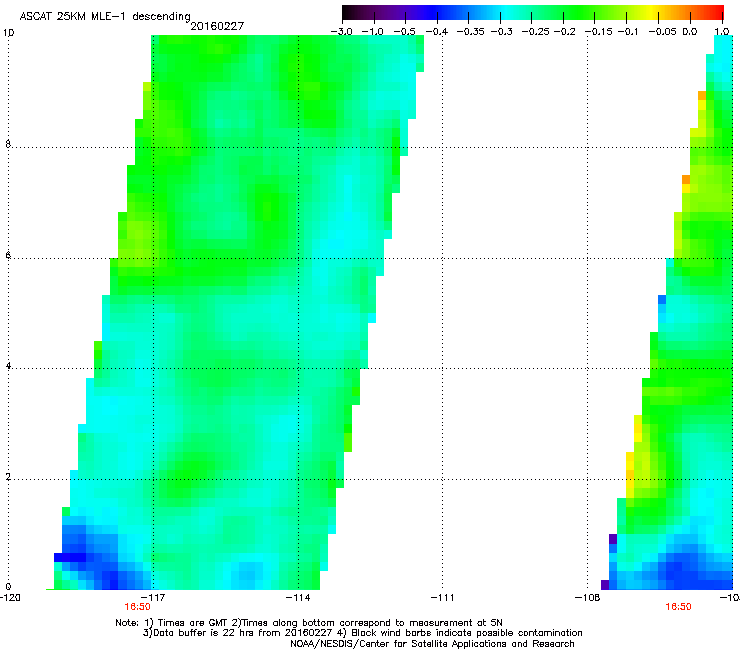Click the colorbar label -0.2
740x650 pixels.
click(x=565, y=32)
